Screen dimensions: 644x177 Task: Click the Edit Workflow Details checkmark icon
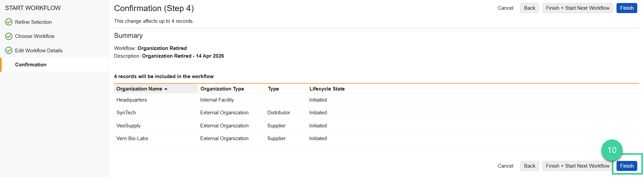pyautogui.click(x=9, y=51)
